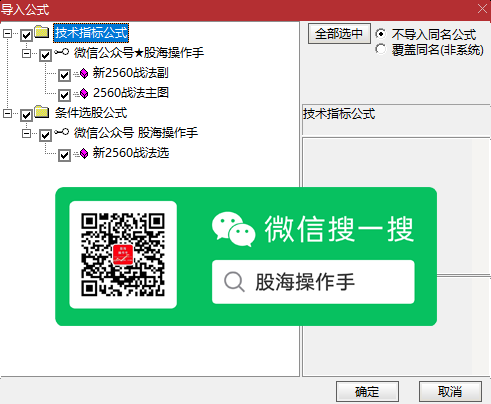Close the 导入公式 dialog window
The width and height of the screenshot is (491, 404).
click(482, 9)
